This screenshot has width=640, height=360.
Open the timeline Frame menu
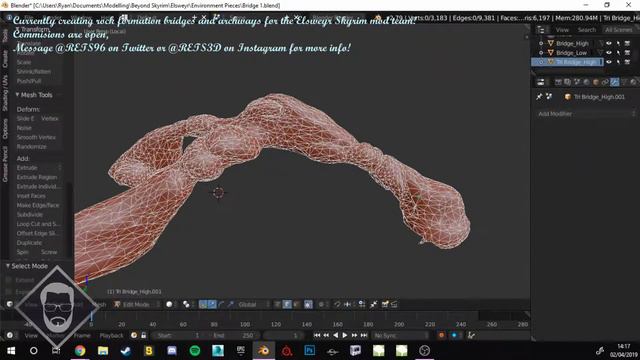82,336
